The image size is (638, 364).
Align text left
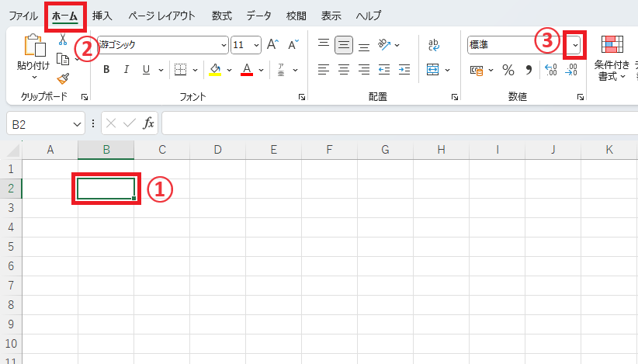pos(324,70)
